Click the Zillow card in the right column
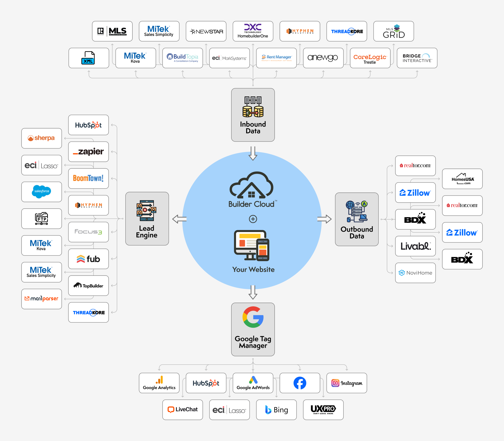504x441 pixels. click(x=462, y=232)
